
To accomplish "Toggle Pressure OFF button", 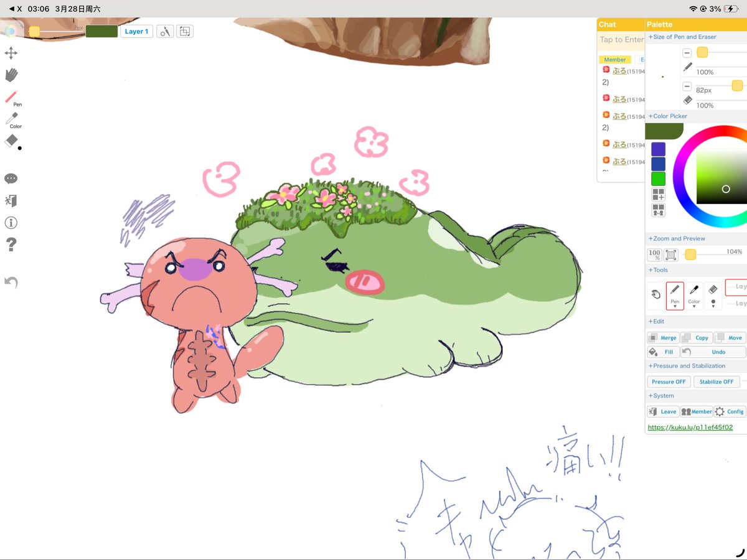I will 669,381.
